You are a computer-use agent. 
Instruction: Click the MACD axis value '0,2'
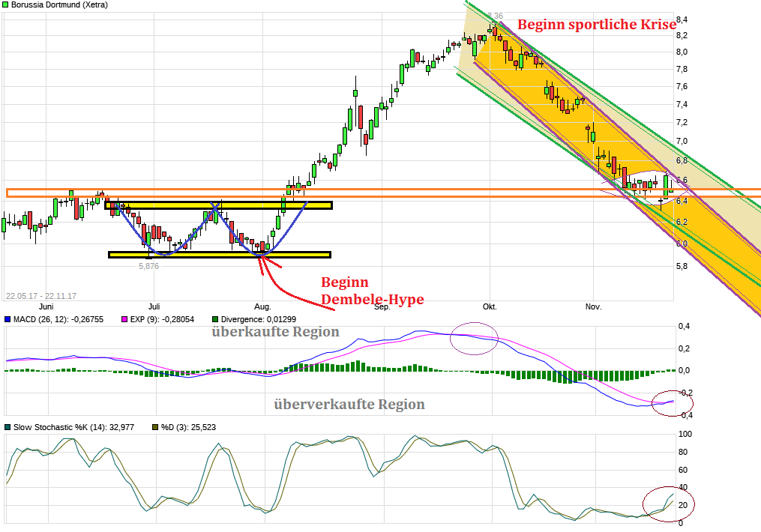(x=684, y=348)
